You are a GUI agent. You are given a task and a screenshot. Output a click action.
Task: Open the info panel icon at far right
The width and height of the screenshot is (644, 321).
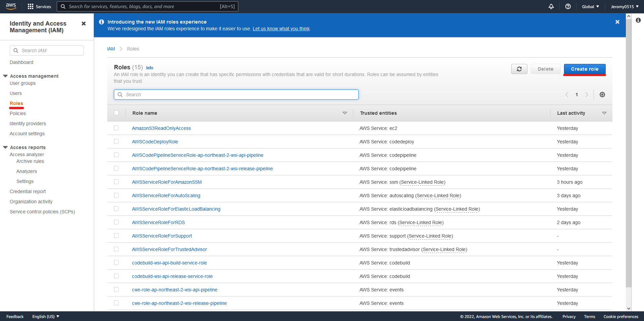coord(638,20)
